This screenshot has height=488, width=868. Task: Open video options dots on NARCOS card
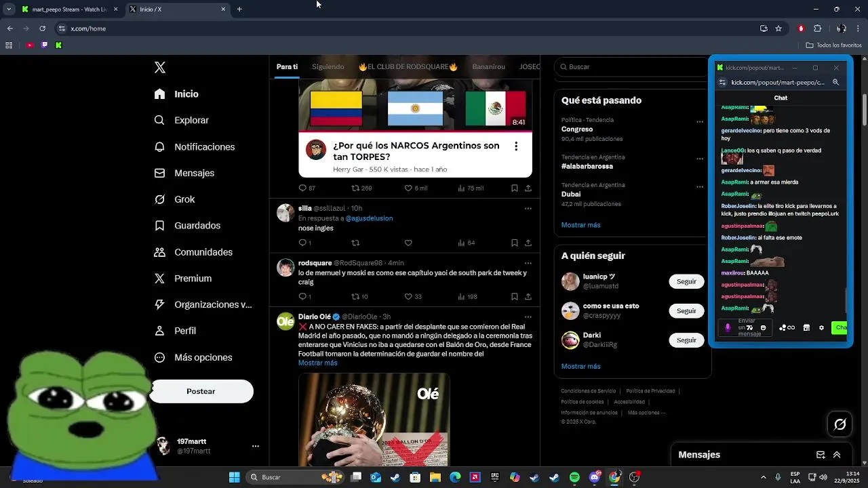tap(516, 146)
